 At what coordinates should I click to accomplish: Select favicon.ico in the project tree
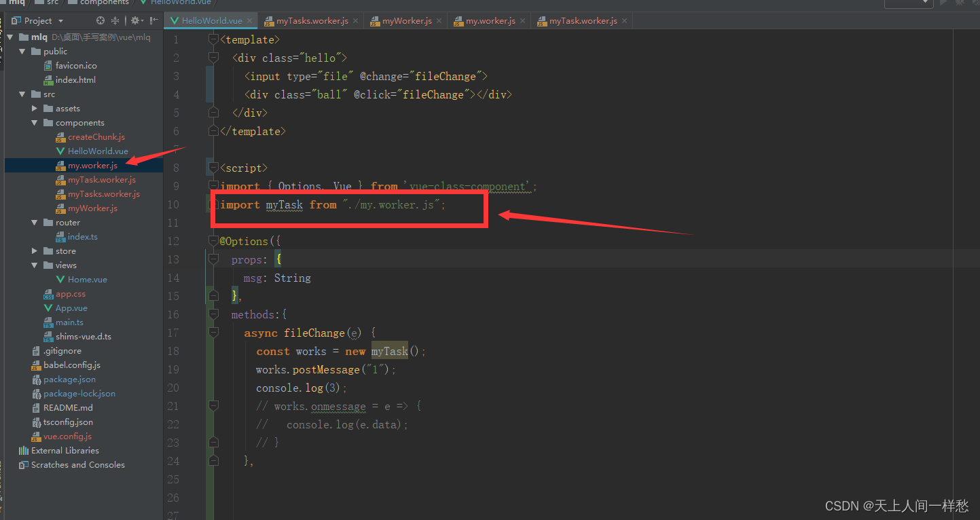click(x=70, y=66)
